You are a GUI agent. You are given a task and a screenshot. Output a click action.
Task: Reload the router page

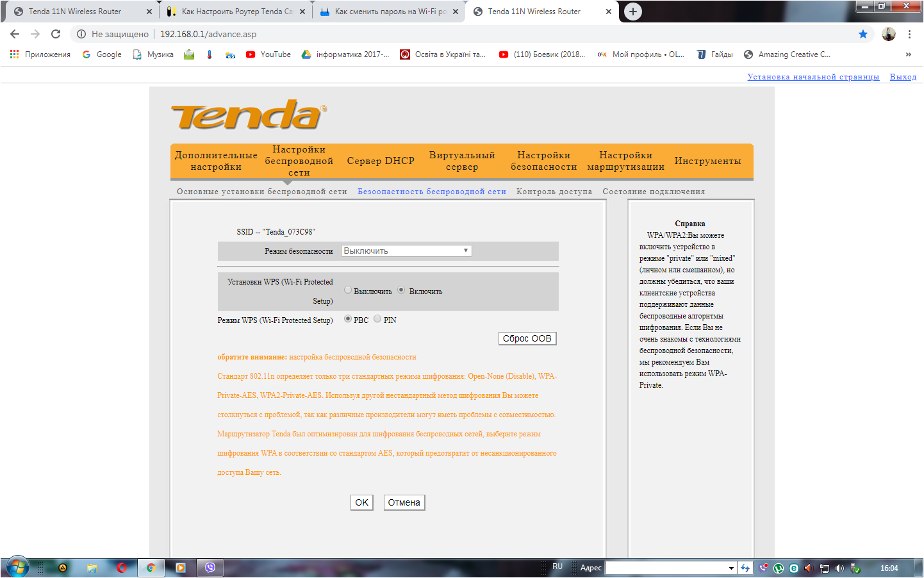point(56,34)
